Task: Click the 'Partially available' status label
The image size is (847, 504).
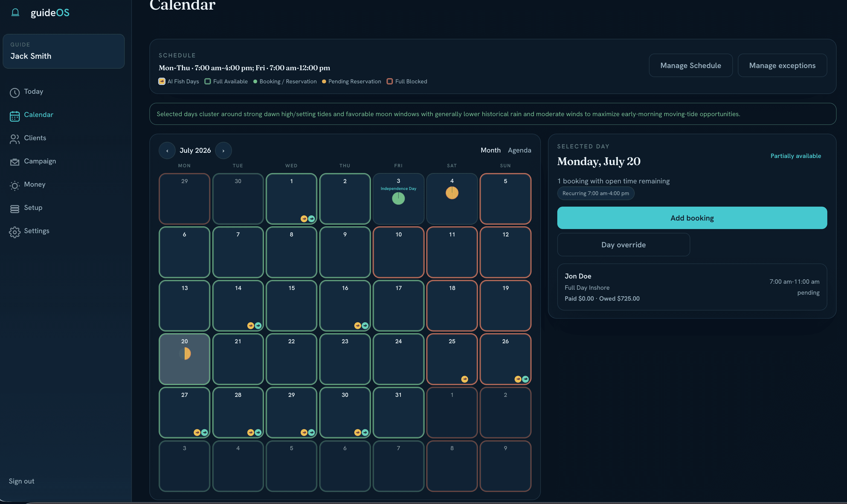Action: tap(795, 156)
